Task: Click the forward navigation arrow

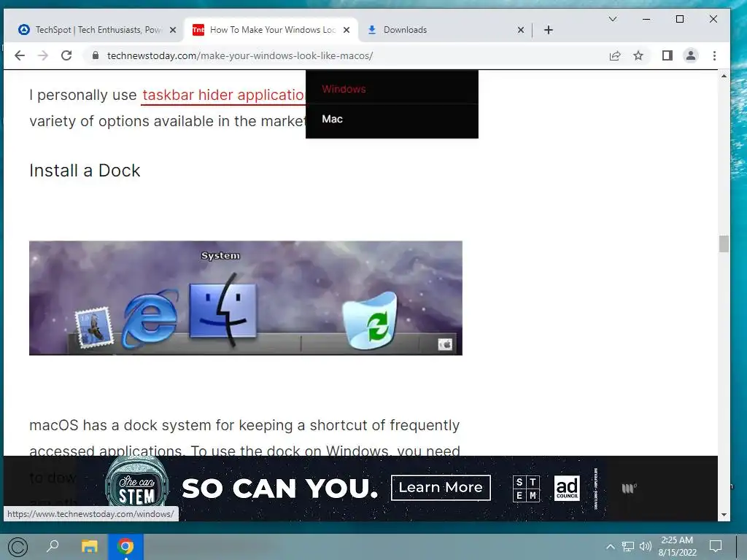Action: point(43,55)
